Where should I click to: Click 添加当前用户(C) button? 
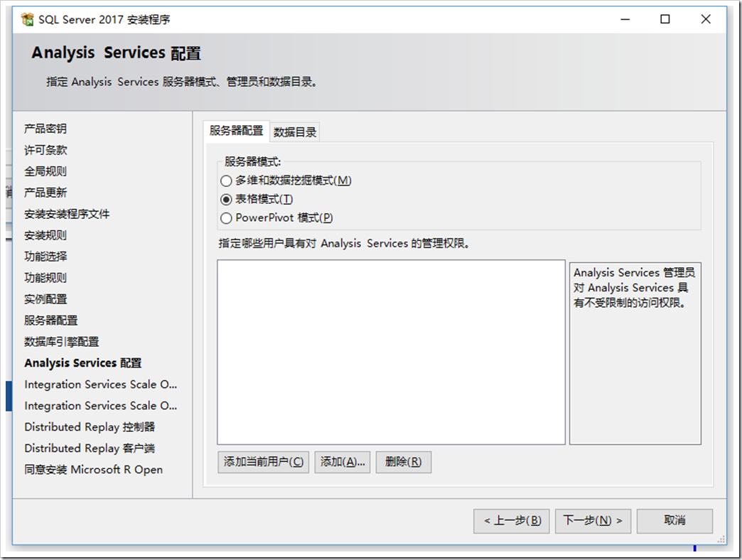pyautogui.click(x=264, y=462)
